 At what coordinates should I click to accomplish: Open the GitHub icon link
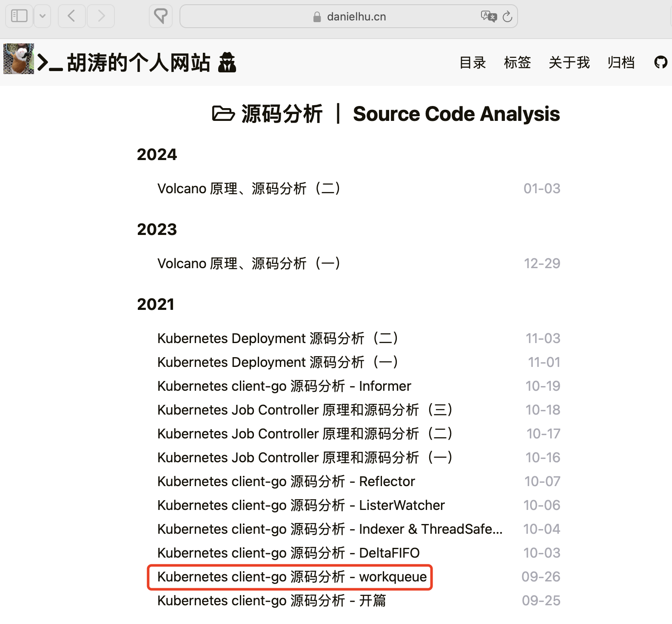tap(661, 63)
